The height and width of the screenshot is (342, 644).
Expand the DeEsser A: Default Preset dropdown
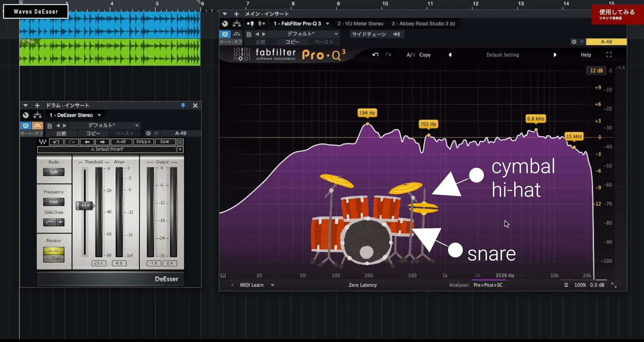click(180, 150)
